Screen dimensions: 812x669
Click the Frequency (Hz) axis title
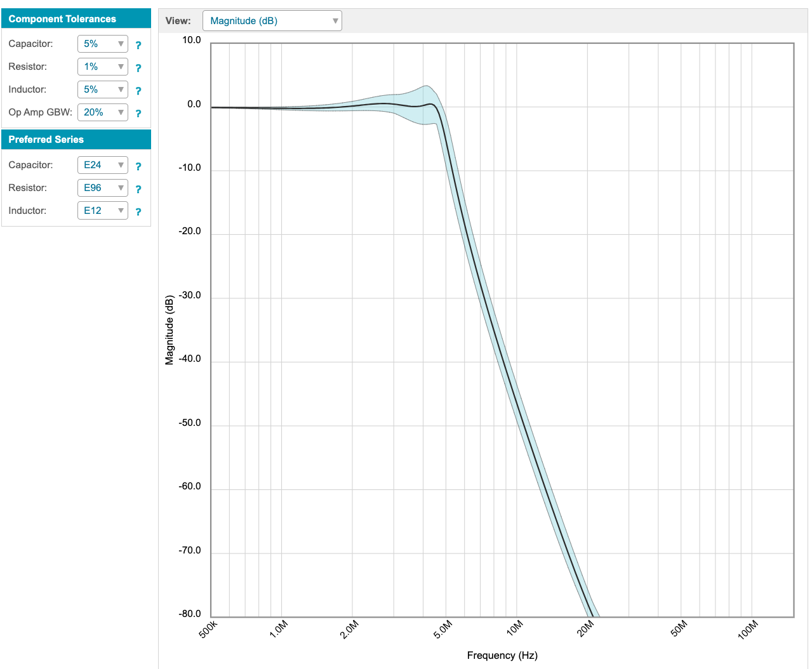502,656
